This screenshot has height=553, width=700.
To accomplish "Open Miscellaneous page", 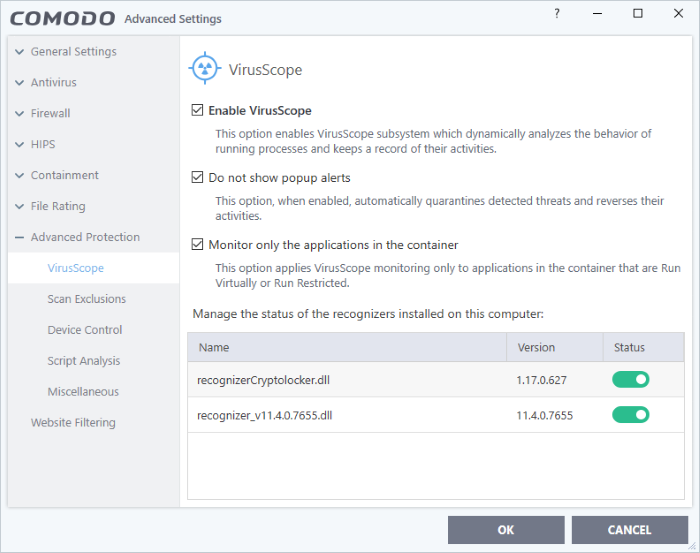I will tap(83, 391).
